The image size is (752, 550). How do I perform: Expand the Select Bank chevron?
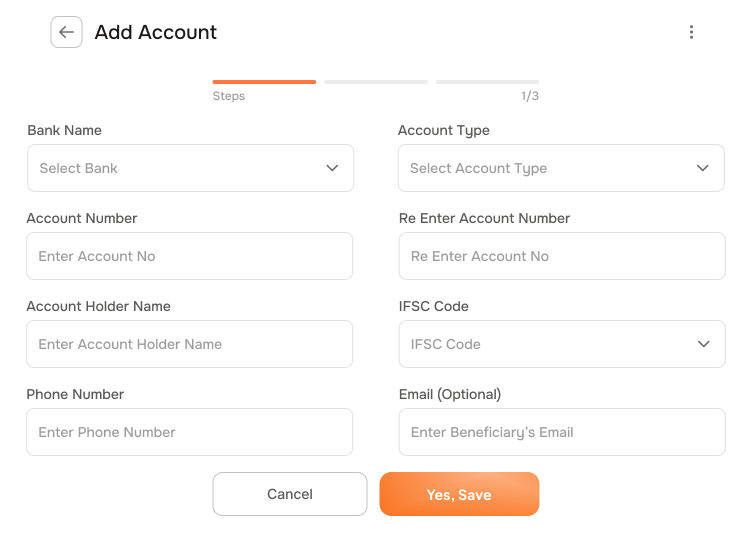coord(332,168)
